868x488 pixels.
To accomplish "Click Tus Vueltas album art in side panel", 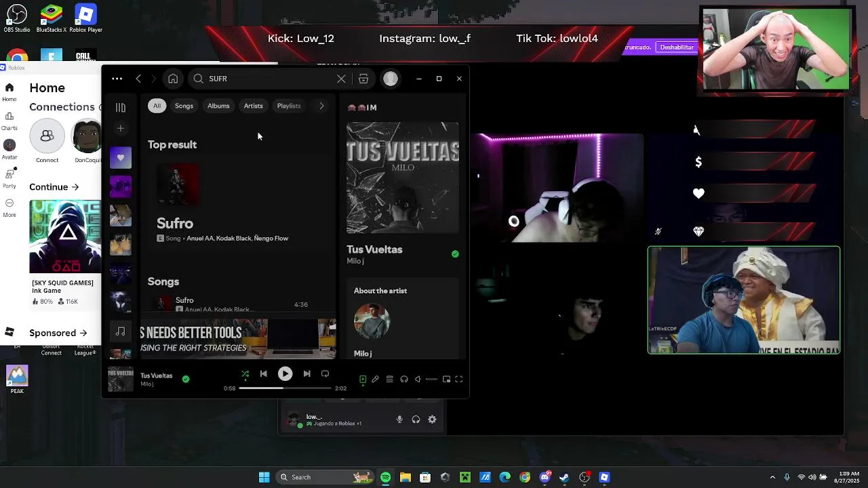I will (x=403, y=178).
